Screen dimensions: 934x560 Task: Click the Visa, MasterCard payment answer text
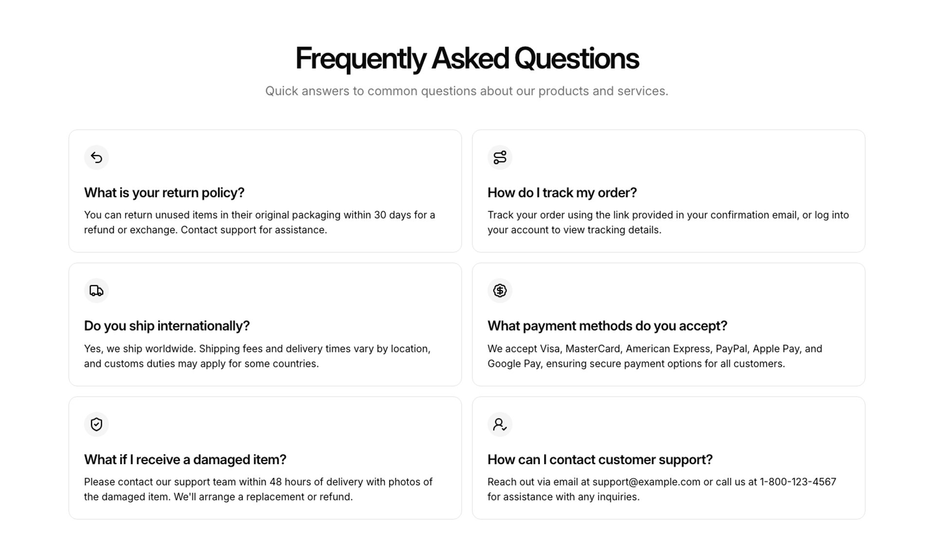tap(655, 356)
